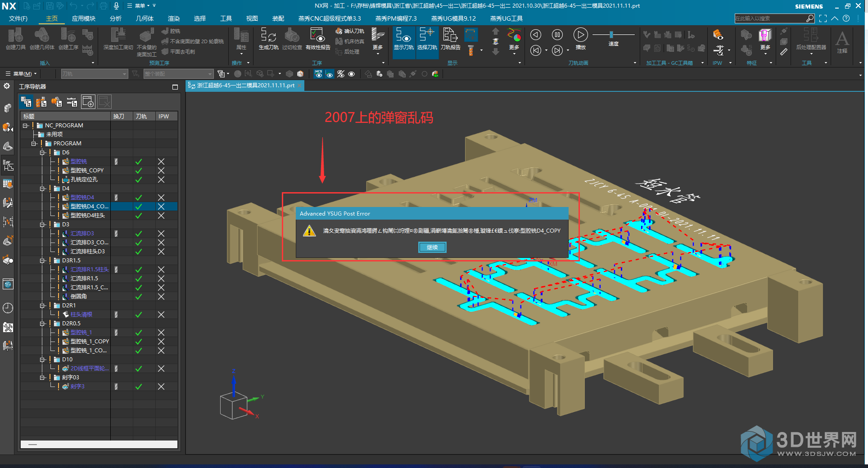Image resolution: width=868 pixels, height=468 pixels.
Task: Close the 浙江超越 part file tab
Action: click(x=299, y=85)
